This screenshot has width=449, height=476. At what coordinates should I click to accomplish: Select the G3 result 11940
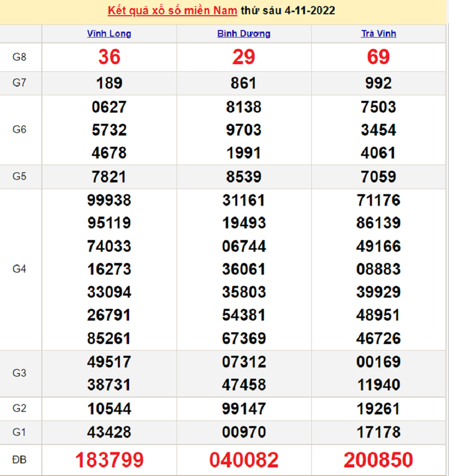tap(379, 385)
